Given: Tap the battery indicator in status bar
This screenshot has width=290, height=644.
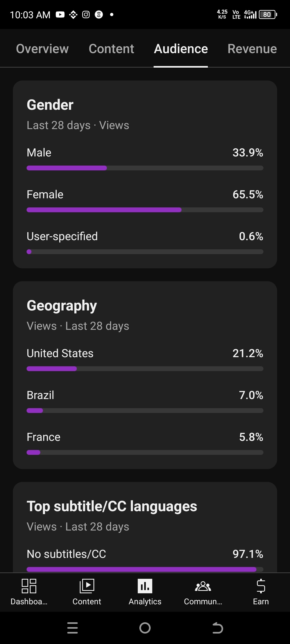Looking at the screenshot, I should tap(268, 14).
